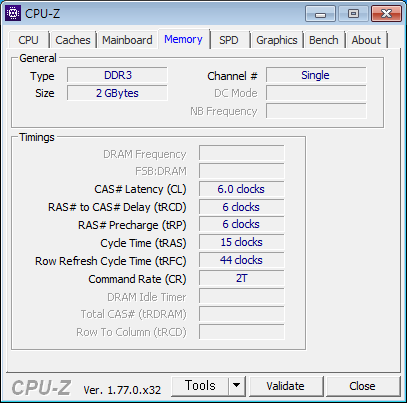Click the empty FSB:DRAM field
Screen dimensions: 407x403
click(242, 171)
